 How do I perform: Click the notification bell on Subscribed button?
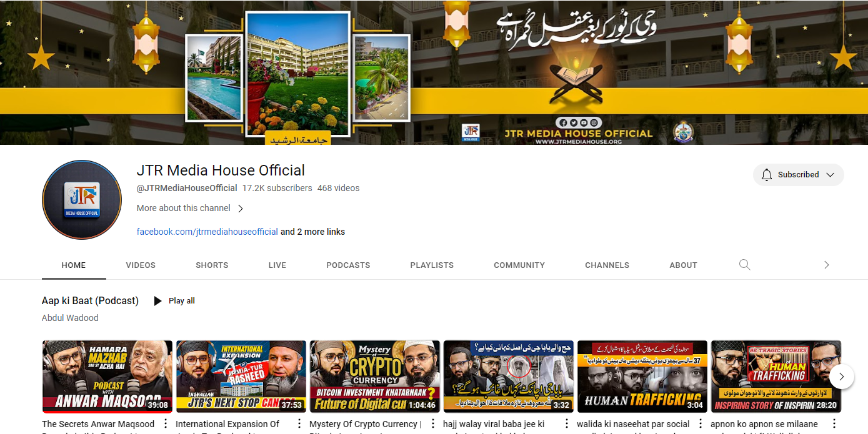[x=767, y=175]
